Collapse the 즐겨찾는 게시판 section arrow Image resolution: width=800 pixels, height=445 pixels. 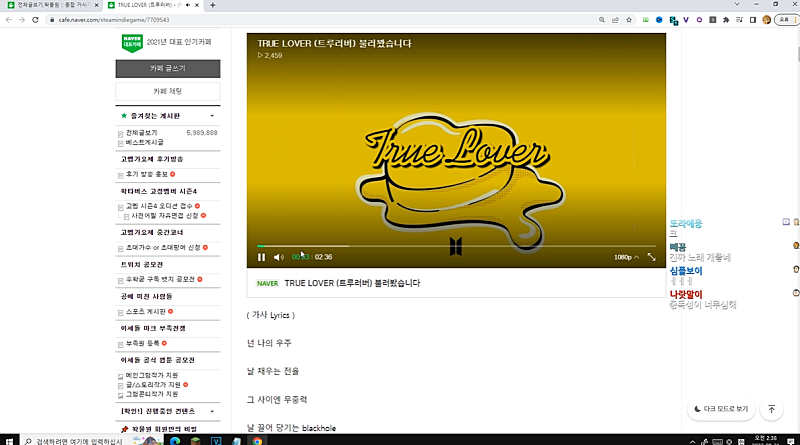(212, 116)
